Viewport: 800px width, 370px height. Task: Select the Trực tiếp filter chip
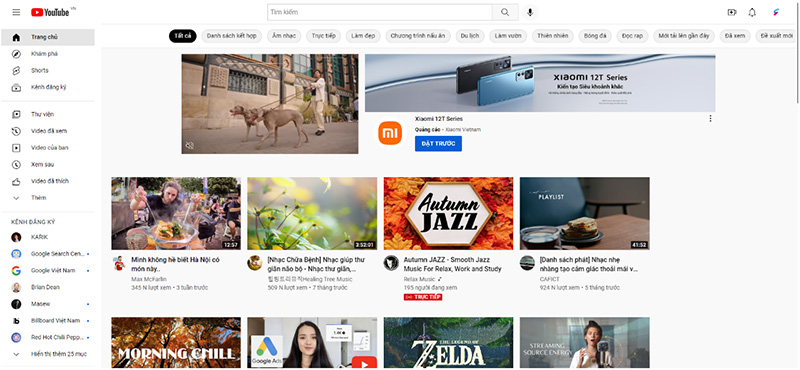point(323,36)
